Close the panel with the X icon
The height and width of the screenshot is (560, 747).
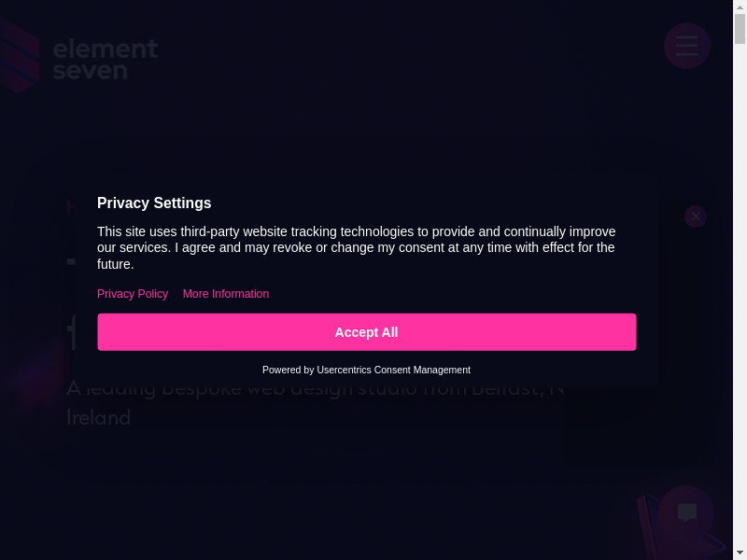696,217
